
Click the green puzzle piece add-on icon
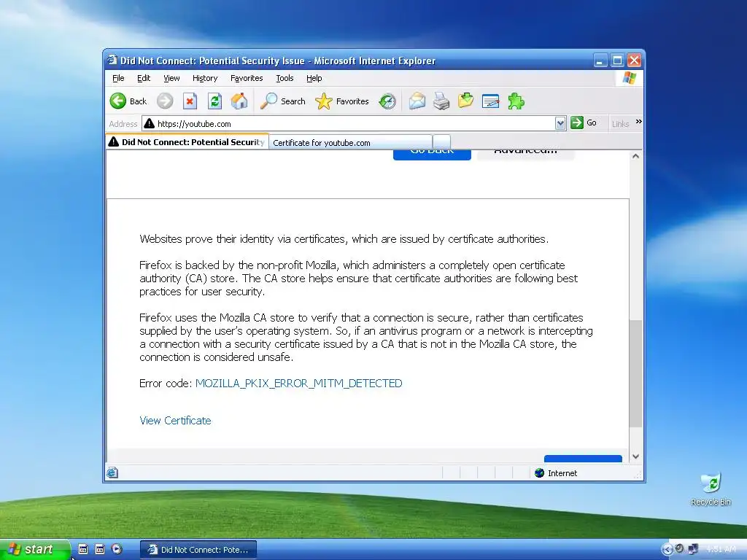click(x=516, y=101)
